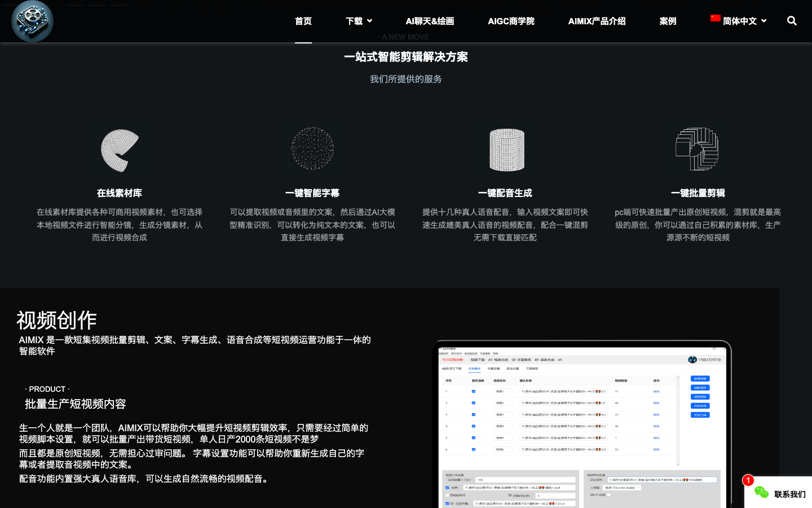Uncheck the row 1 checkbox in the software preview

474,391
